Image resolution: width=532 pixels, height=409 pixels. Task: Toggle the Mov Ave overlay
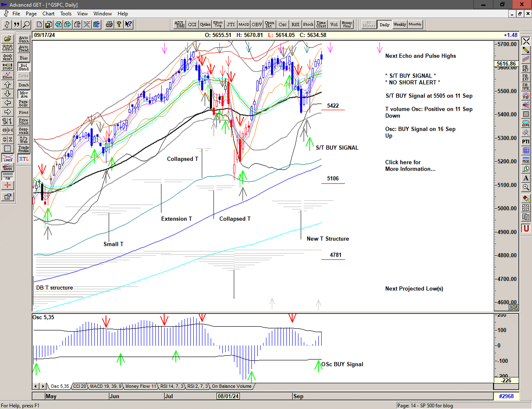pyautogui.click(x=24, y=94)
